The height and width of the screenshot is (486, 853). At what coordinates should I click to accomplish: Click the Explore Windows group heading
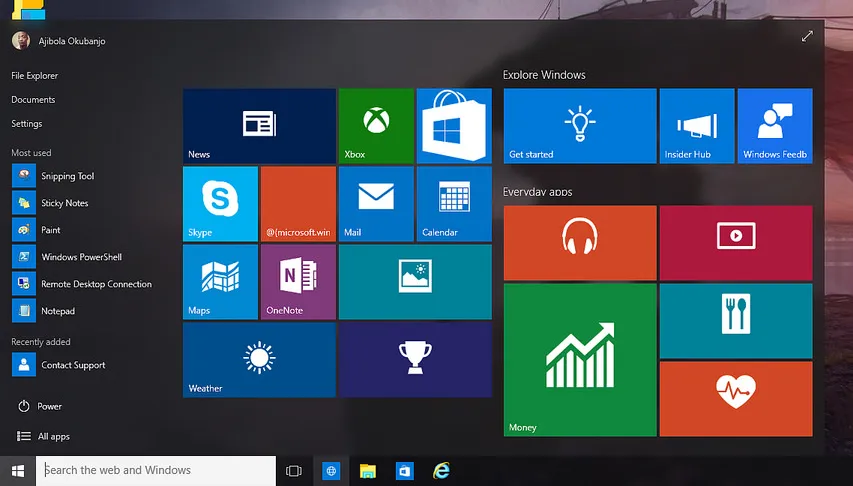544,75
